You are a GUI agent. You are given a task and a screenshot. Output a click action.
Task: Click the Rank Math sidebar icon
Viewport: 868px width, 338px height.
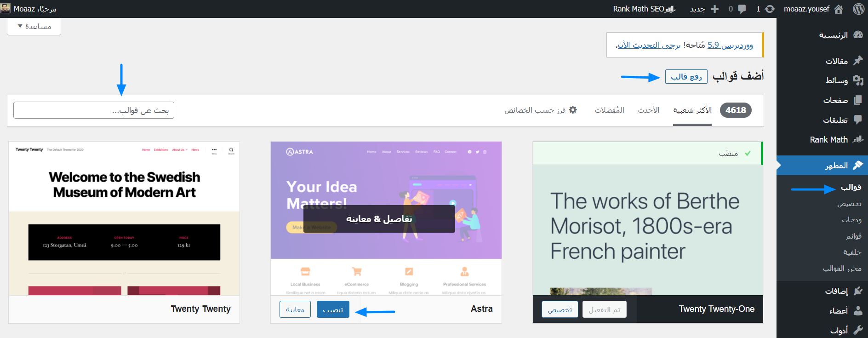(858, 139)
